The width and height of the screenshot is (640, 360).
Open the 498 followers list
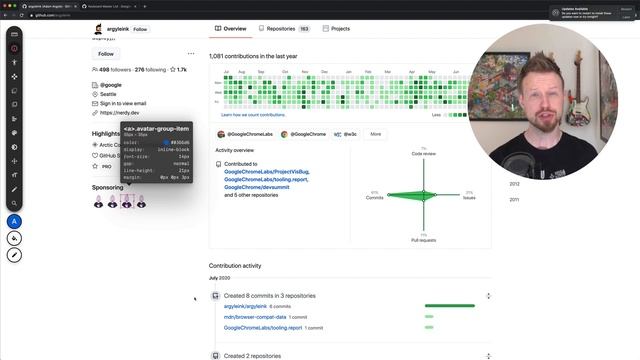(112, 70)
